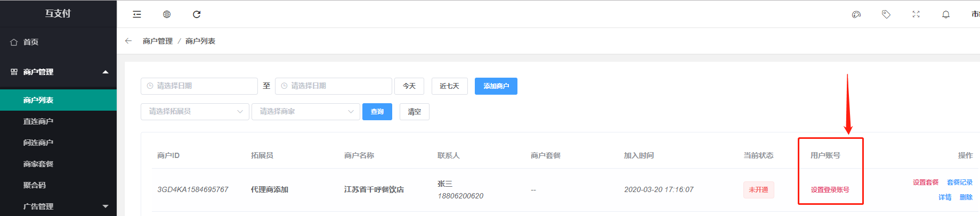Open the 请选择拓展员 dropdown
The height and width of the screenshot is (216, 980).
pos(195,112)
